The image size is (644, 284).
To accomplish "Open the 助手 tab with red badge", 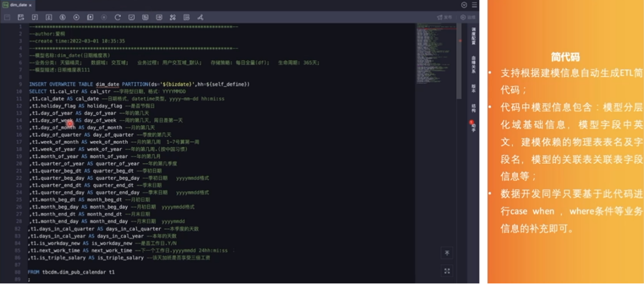I will [x=473, y=126].
